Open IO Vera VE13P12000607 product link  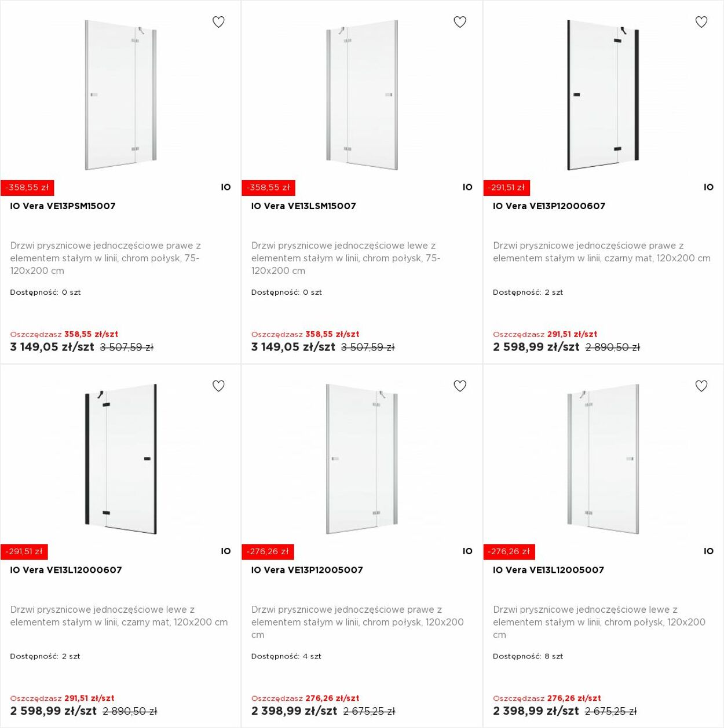click(x=549, y=206)
